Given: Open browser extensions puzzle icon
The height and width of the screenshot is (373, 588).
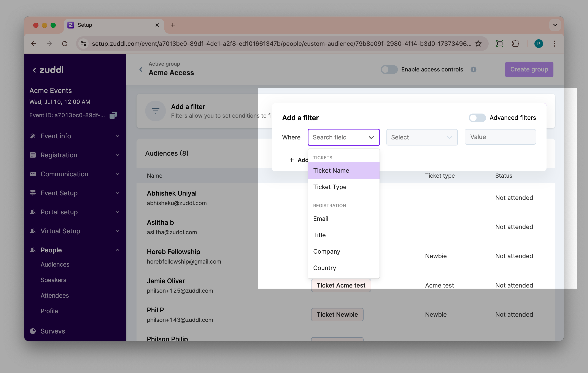Looking at the screenshot, I should point(515,44).
